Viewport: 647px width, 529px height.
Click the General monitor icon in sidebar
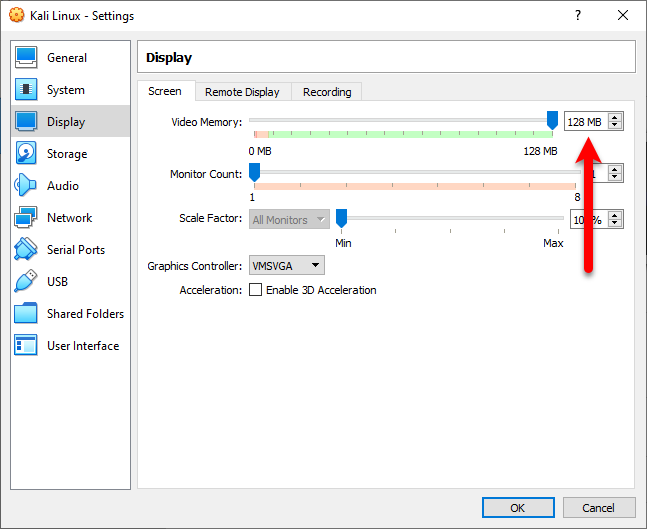[x=26, y=57]
